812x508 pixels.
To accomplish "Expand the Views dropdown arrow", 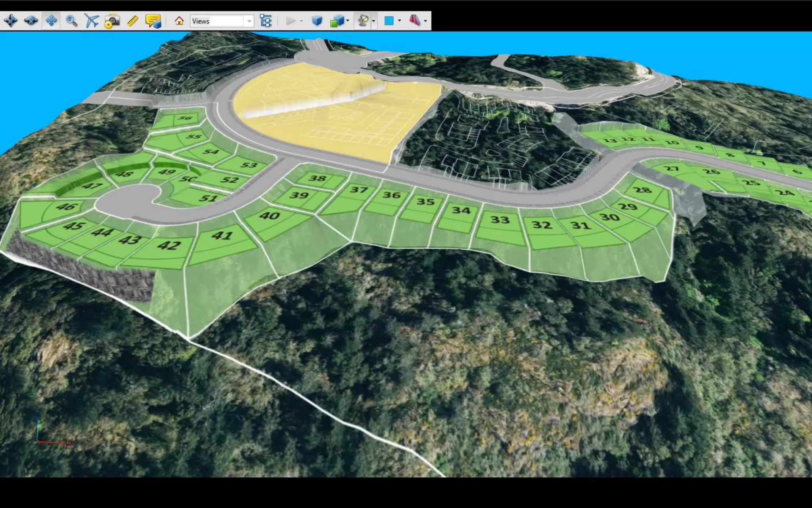I will [x=249, y=21].
